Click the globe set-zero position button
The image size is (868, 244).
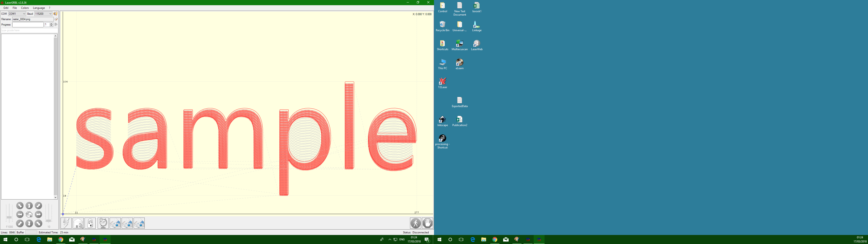(x=103, y=223)
